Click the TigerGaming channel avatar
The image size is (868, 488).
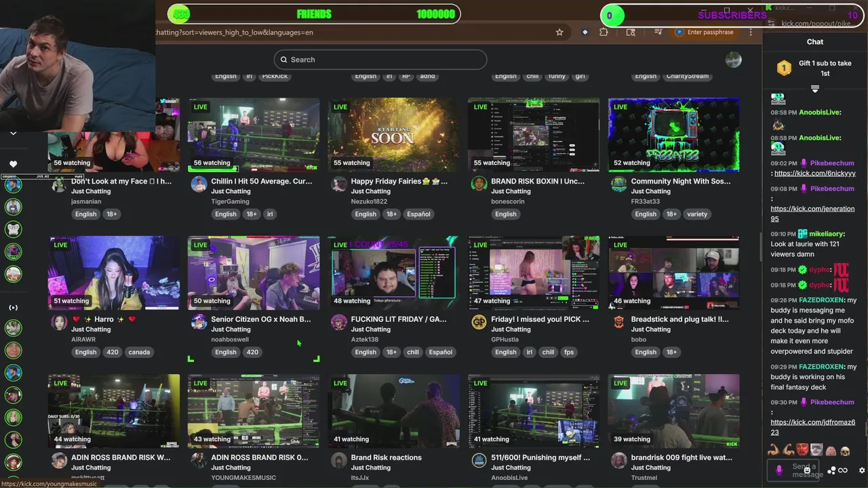199,184
